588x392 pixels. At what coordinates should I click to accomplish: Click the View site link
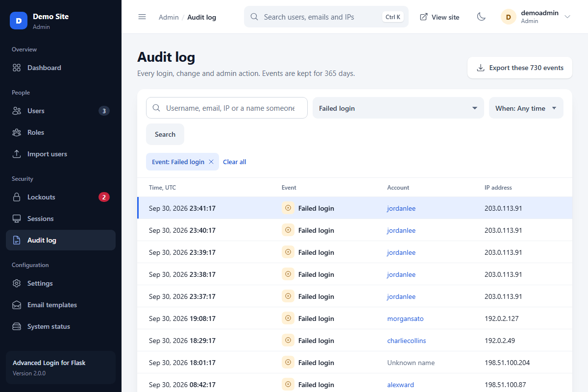pos(440,17)
